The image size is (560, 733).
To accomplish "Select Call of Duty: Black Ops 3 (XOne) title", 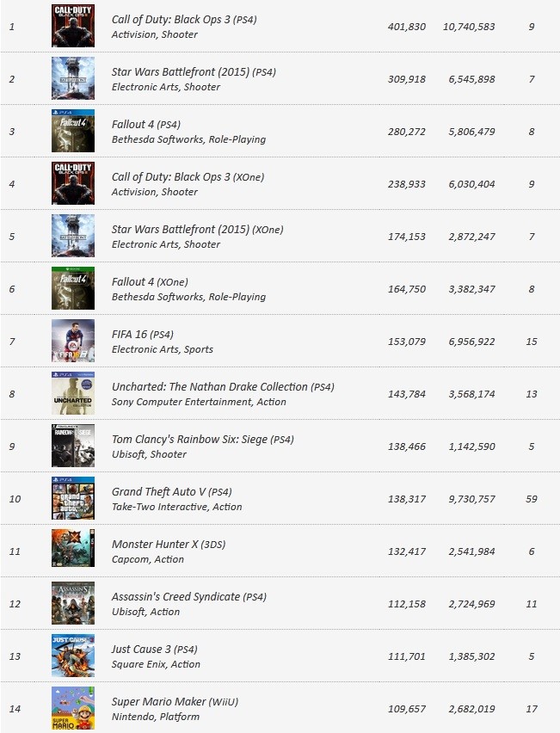I will tap(188, 177).
